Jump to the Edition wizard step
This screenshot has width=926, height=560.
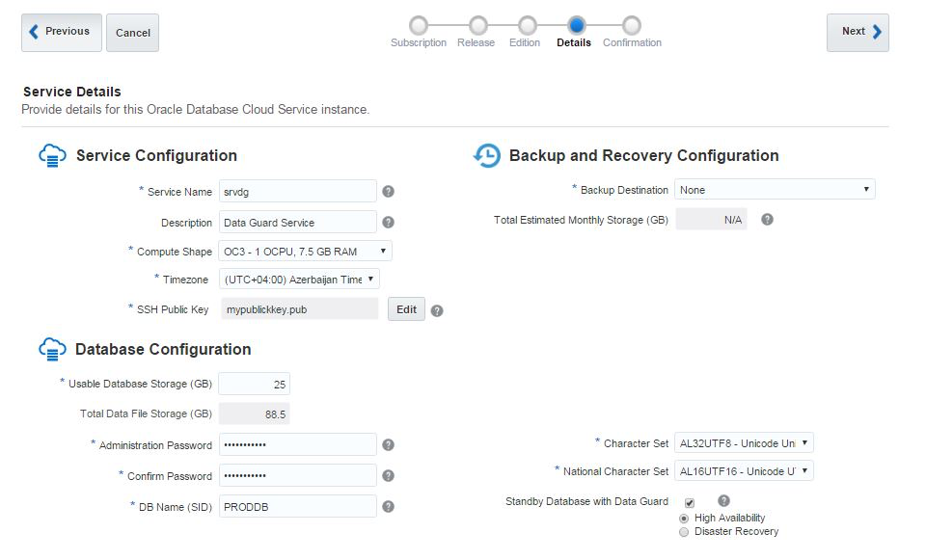click(526, 25)
